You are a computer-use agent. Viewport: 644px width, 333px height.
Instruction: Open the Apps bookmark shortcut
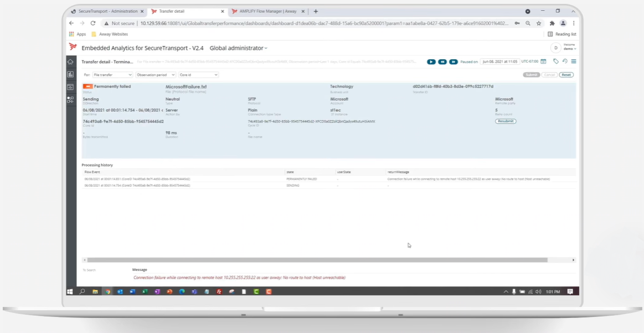[x=77, y=34]
